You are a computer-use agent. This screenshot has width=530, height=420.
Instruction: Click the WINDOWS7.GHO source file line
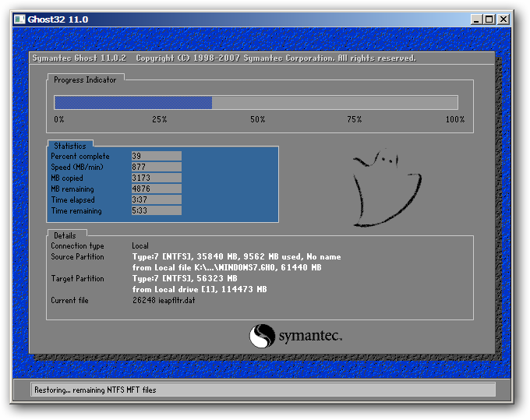click(x=227, y=267)
